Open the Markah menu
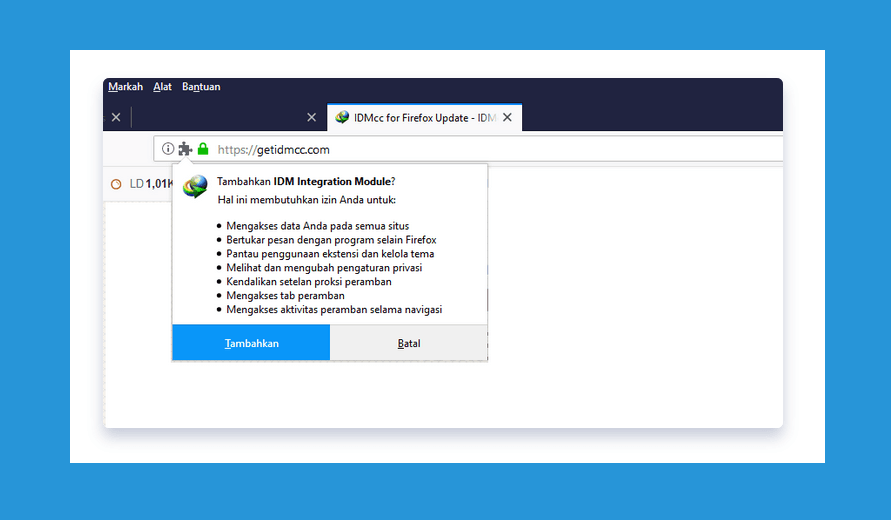This screenshot has width=891, height=520. [x=126, y=87]
